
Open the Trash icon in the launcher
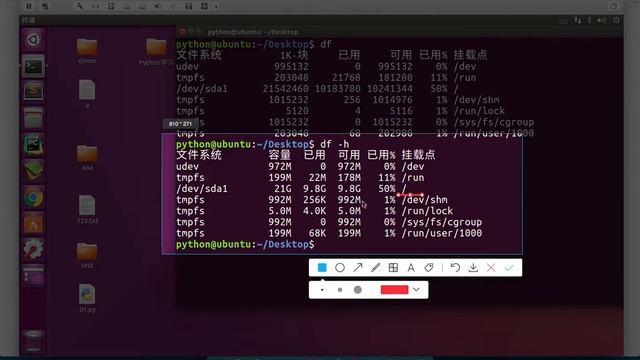(x=33, y=341)
